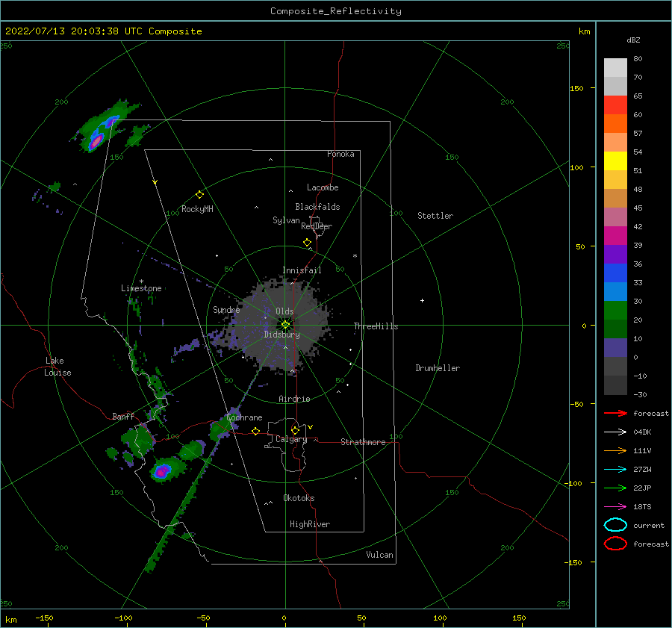Click the Limestone label
Screen dimensions: 672x628
(x=141, y=288)
